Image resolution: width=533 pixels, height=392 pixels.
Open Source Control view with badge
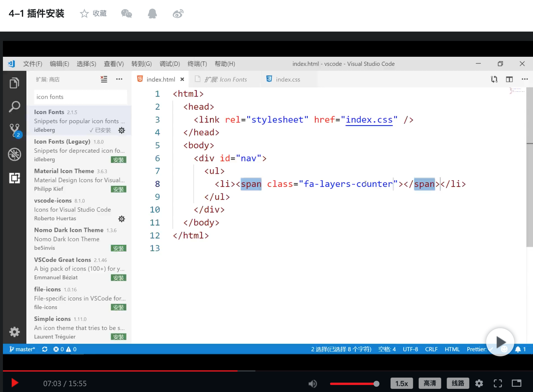click(14, 130)
